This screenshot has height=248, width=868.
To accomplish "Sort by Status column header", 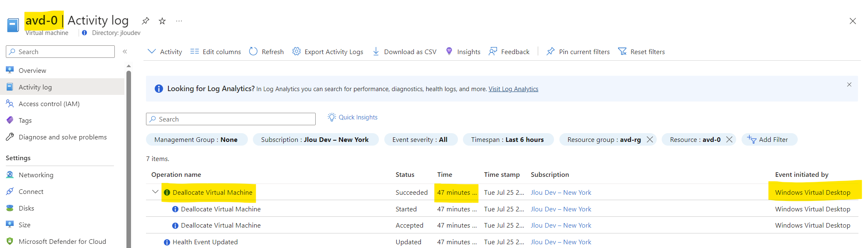I will click(x=405, y=175).
